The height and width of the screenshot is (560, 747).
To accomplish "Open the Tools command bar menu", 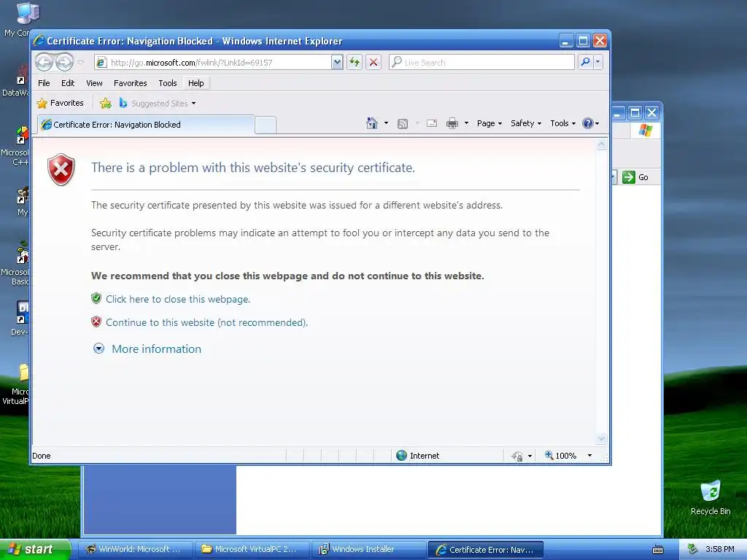I will pyautogui.click(x=562, y=123).
